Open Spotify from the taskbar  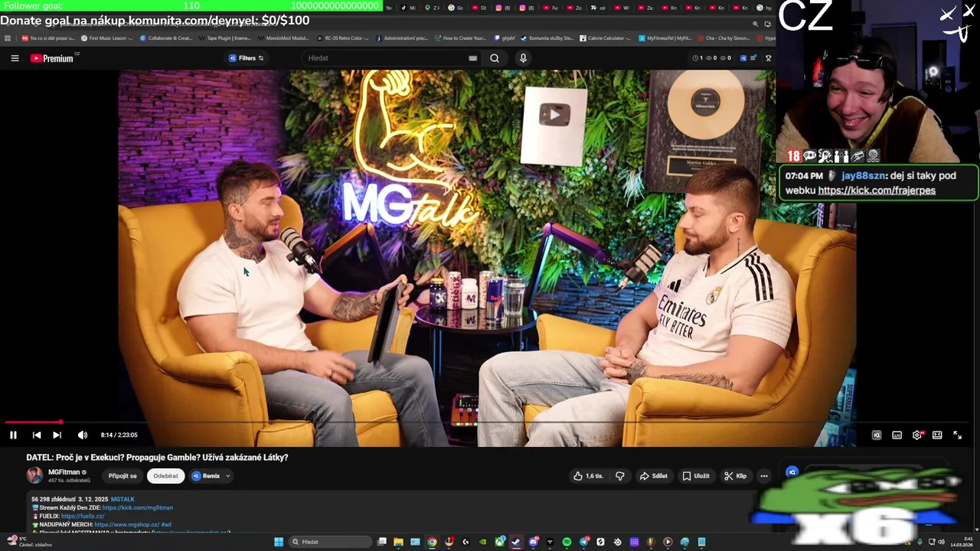[x=567, y=542]
